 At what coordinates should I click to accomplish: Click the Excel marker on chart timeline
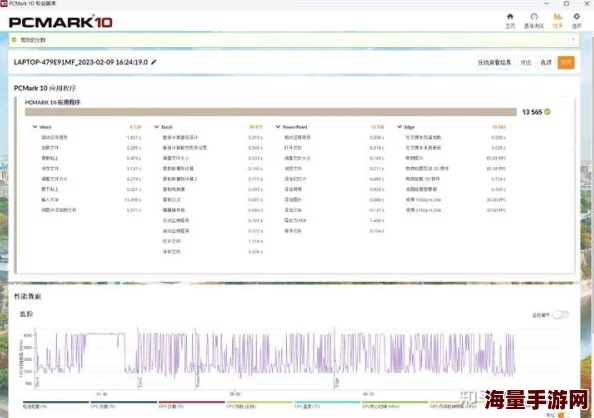click(140, 382)
